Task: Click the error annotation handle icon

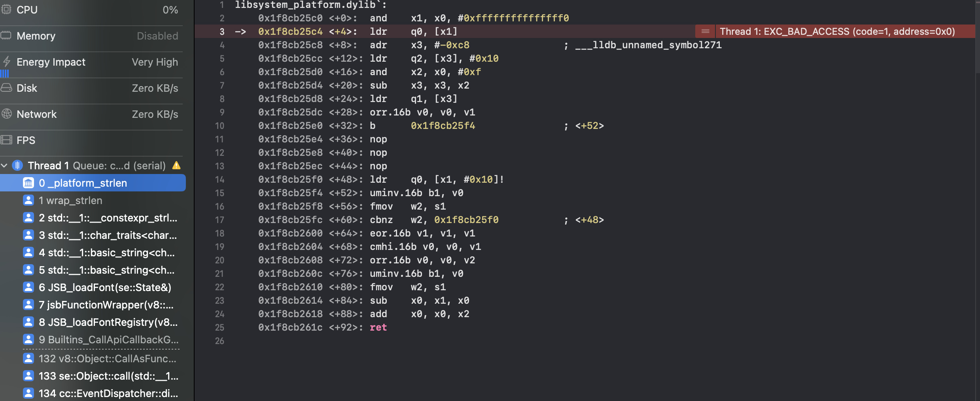Action: click(x=705, y=31)
